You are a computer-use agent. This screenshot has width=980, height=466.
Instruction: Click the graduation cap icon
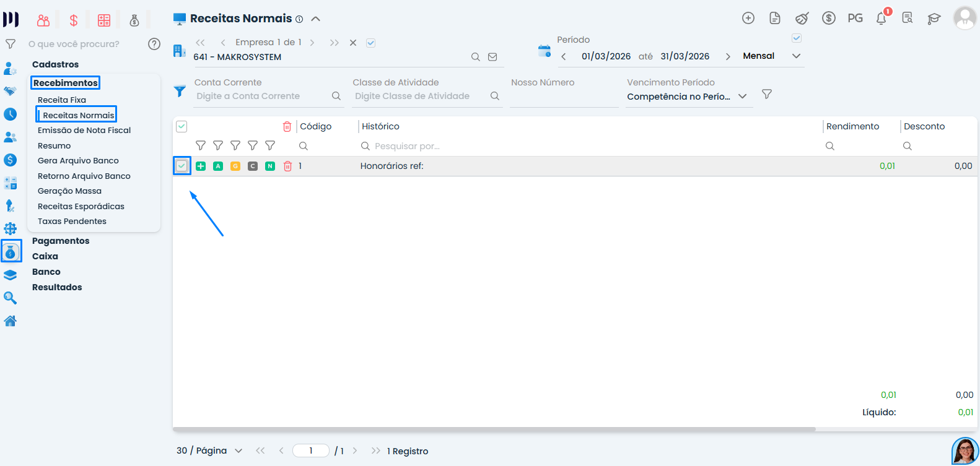click(x=934, y=19)
